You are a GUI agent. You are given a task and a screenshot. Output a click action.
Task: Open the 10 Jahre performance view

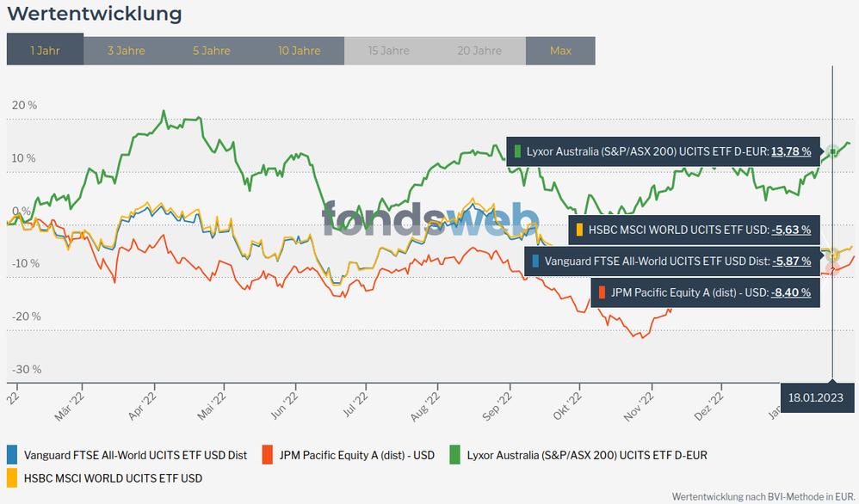(300, 50)
